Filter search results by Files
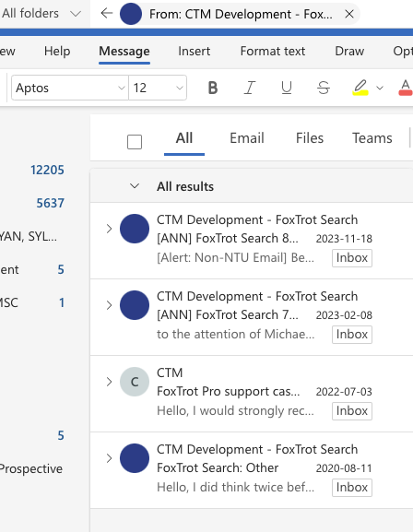 310,138
